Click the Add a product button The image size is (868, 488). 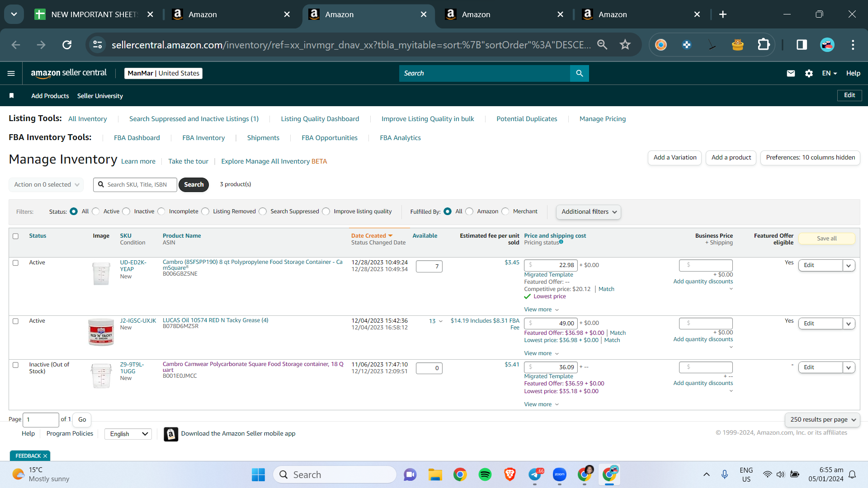click(x=731, y=158)
